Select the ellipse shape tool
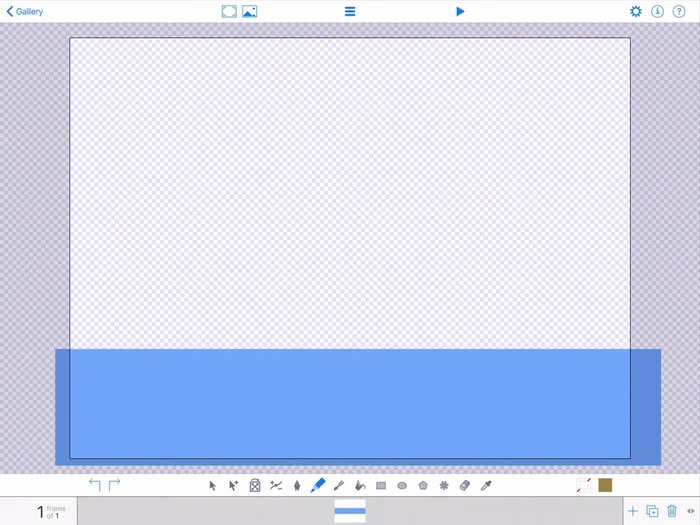This screenshot has width=700, height=525. coord(402,486)
